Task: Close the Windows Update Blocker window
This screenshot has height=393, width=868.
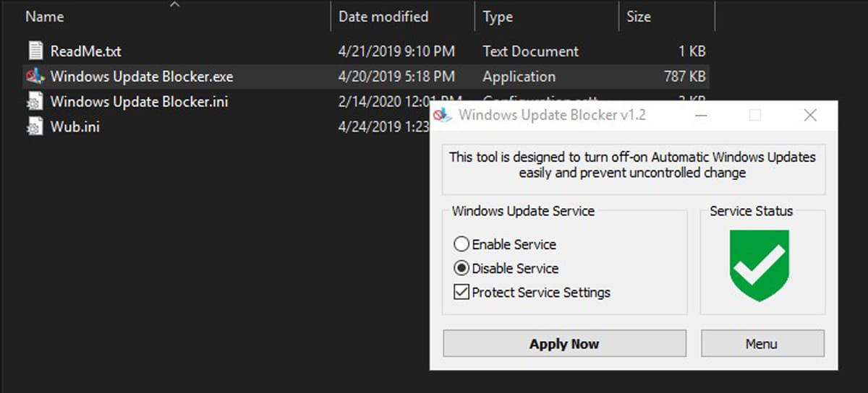Action: 810,115
